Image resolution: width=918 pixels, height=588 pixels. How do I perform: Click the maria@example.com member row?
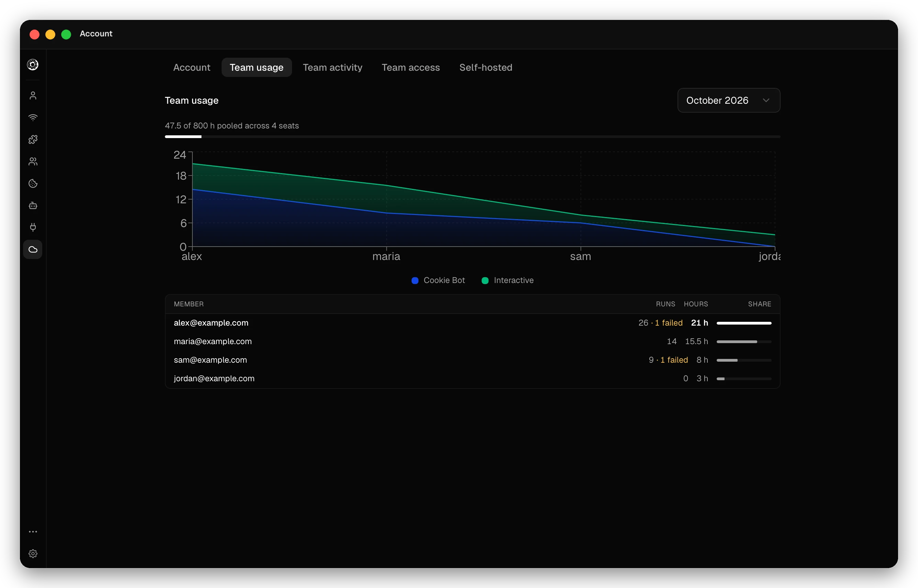pos(472,341)
